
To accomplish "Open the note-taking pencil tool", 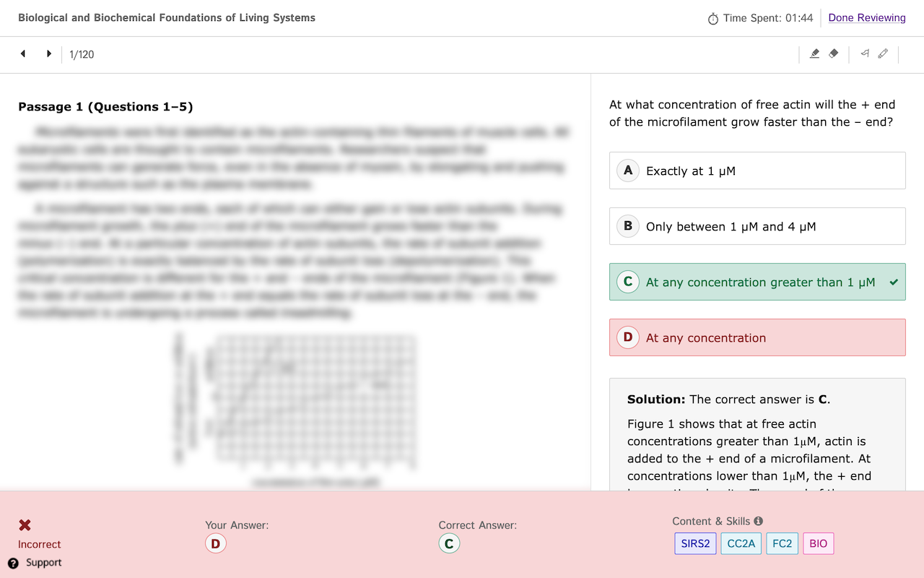I will [883, 53].
